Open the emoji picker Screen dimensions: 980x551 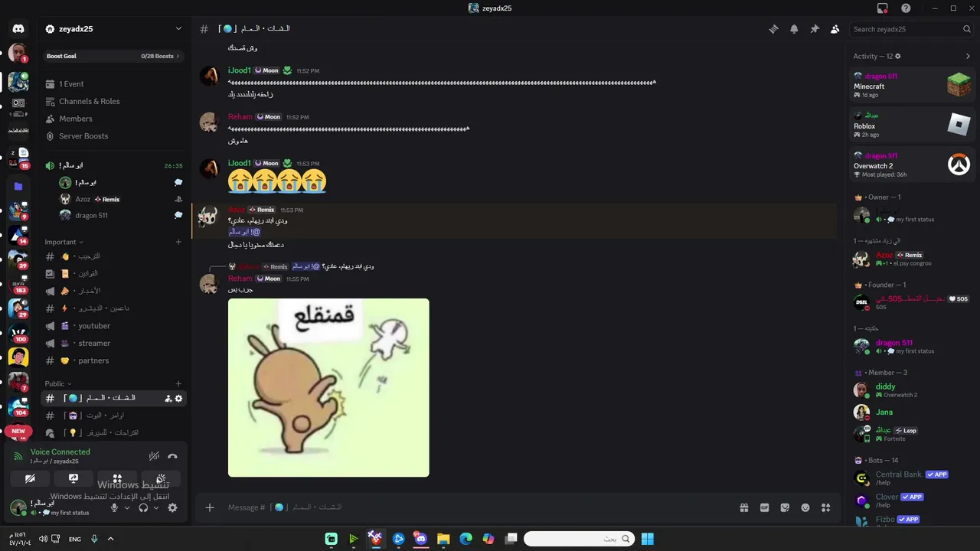pyautogui.click(x=805, y=507)
